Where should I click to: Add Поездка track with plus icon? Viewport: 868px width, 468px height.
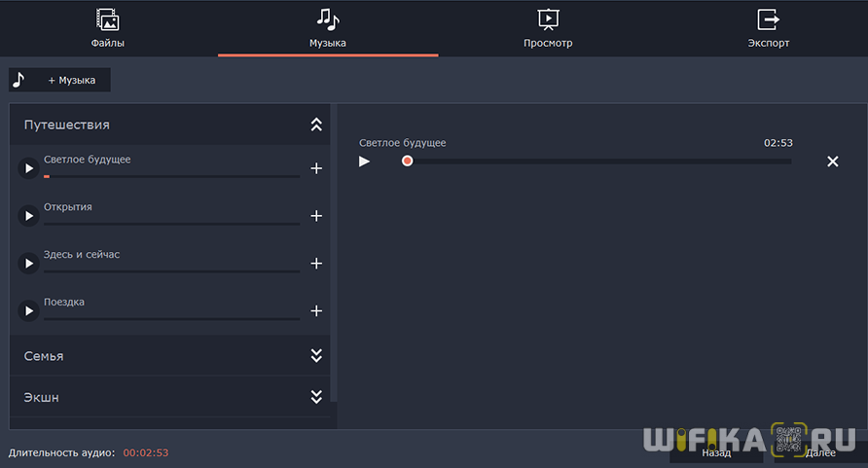coord(316,311)
